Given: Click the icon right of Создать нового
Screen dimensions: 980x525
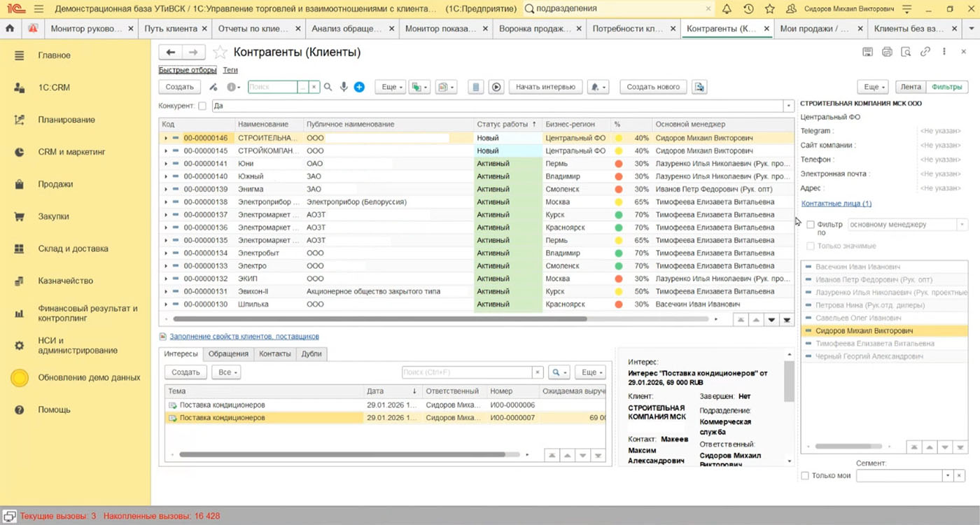Looking at the screenshot, I should [699, 87].
